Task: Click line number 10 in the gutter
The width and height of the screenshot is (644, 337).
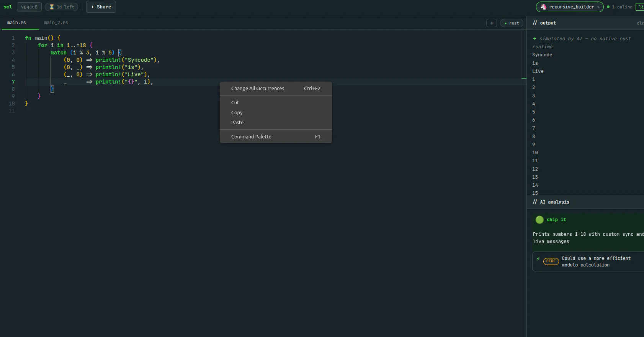Action: (x=12, y=104)
